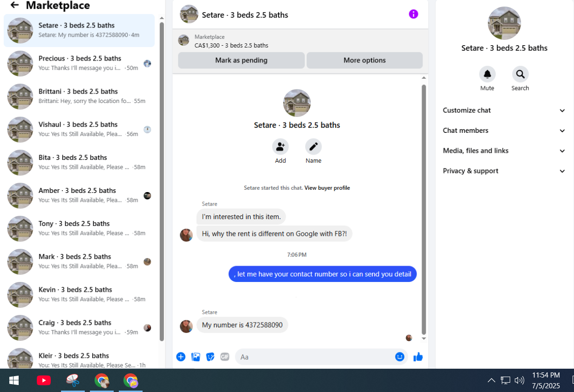The image size is (574, 392).
Task: Open the Mark conversation
Action: (x=79, y=262)
